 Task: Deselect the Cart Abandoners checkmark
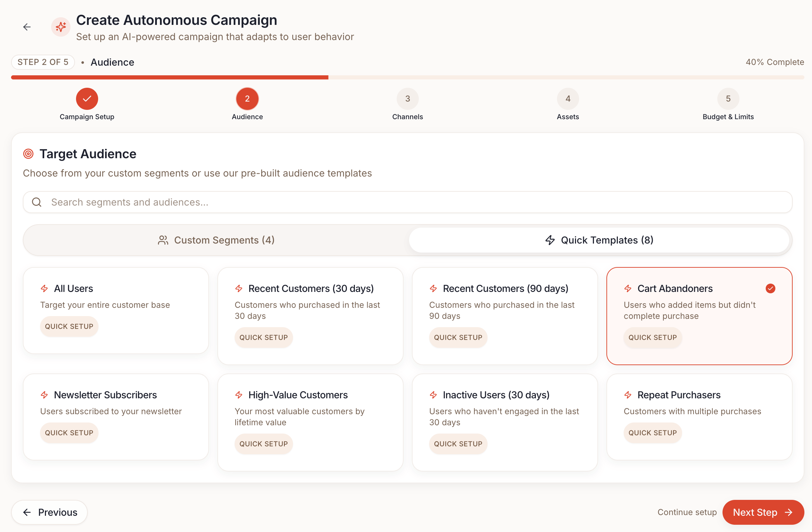[x=770, y=288]
